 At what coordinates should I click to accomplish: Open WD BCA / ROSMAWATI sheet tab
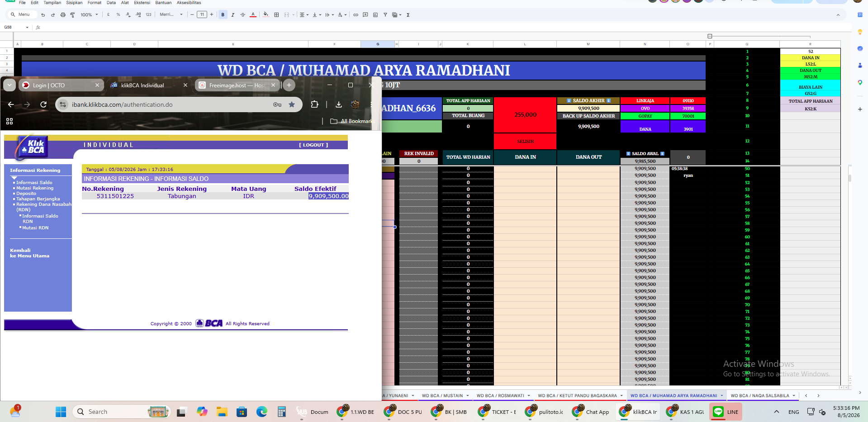(503, 396)
